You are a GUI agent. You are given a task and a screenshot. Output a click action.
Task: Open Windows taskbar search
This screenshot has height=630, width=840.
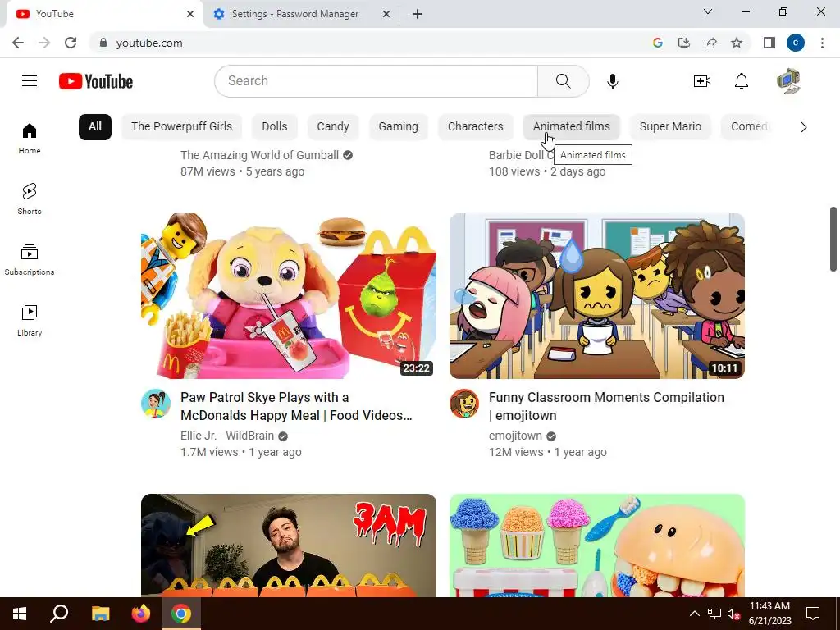point(59,614)
